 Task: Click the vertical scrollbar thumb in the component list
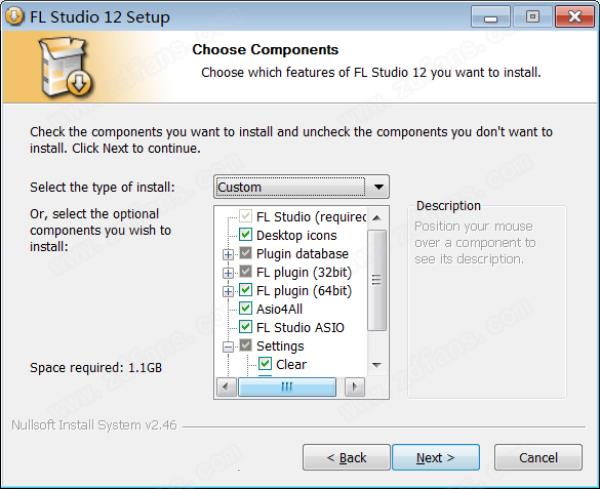tap(377, 280)
